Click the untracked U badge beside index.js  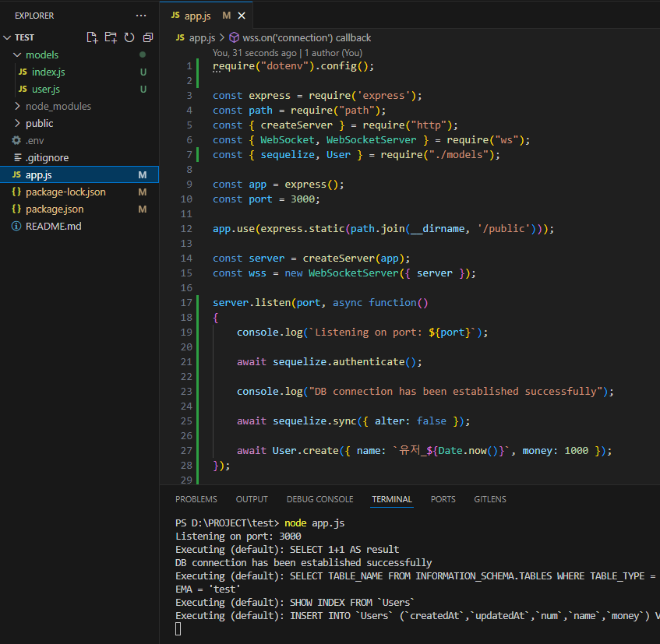tap(143, 72)
